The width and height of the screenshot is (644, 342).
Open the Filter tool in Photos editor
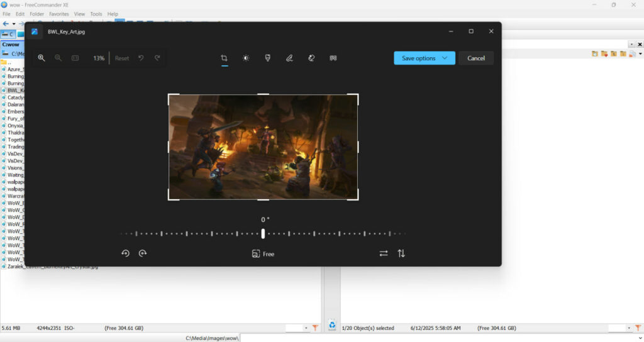(x=268, y=58)
